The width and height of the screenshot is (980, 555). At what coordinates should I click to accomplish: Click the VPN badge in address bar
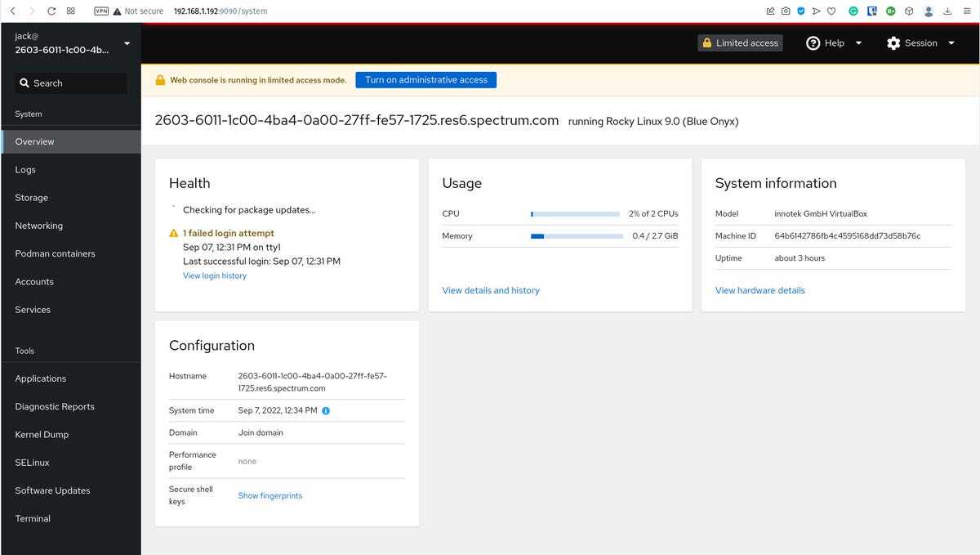click(101, 11)
